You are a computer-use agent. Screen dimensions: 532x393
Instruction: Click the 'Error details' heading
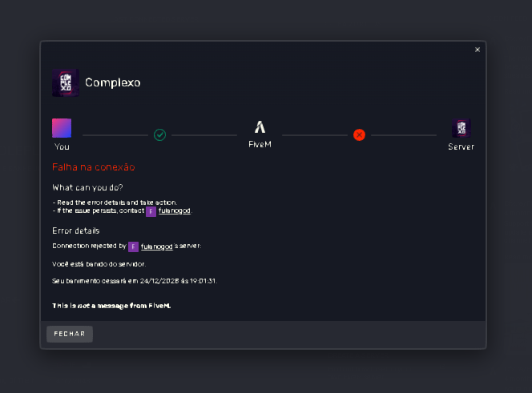click(x=76, y=231)
